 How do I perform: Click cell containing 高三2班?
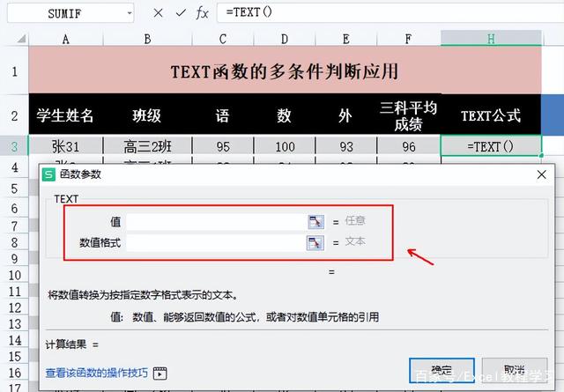(x=147, y=146)
